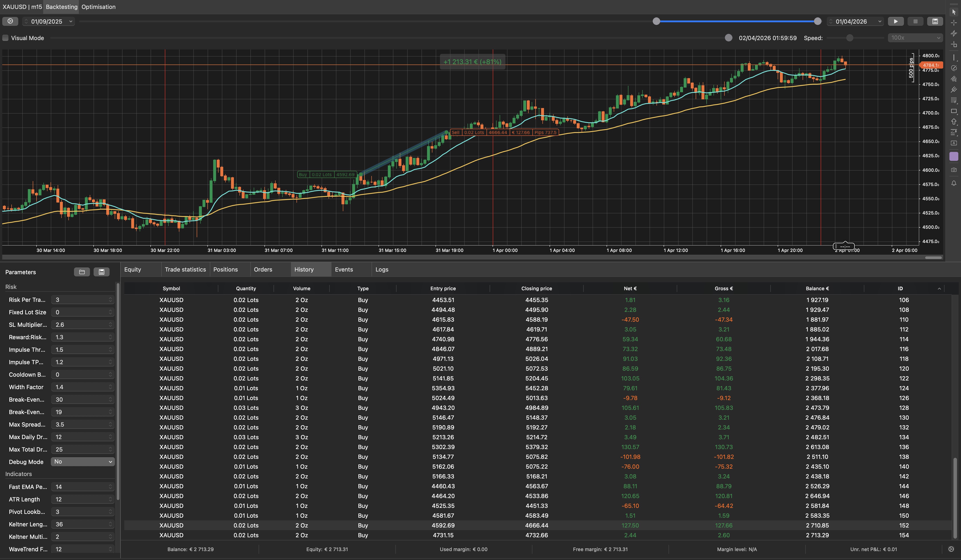Click the purple color swatch
This screenshot has width=961, height=560.
(x=954, y=156)
